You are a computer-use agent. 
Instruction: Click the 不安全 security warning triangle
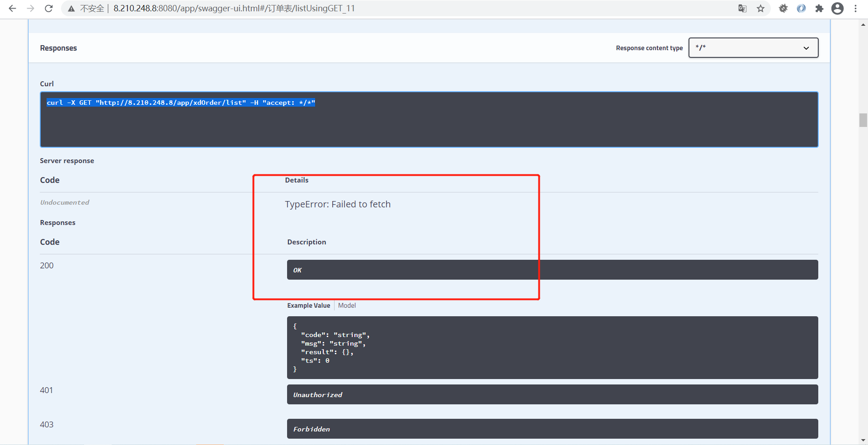coord(72,8)
